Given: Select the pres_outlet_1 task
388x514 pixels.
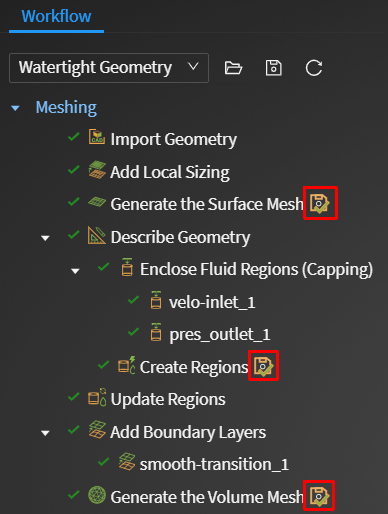Looking at the screenshot, I should pyautogui.click(x=220, y=334).
